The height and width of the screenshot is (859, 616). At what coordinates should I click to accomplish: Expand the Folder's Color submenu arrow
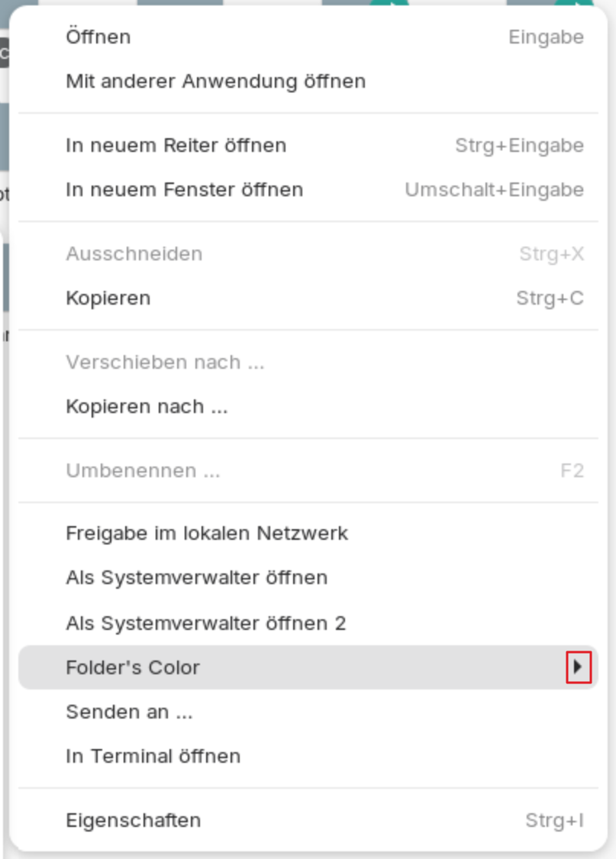pos(578,668)
